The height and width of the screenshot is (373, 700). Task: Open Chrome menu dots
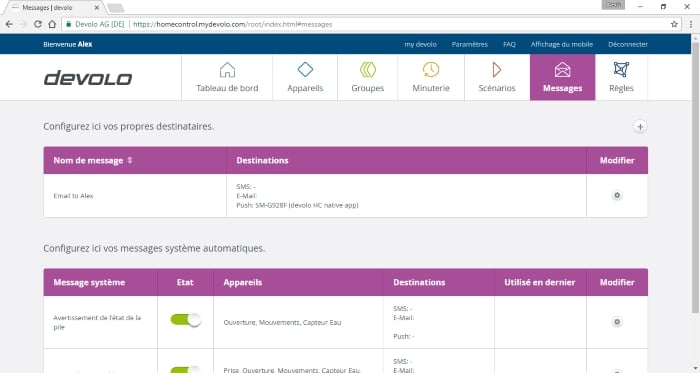691,24
